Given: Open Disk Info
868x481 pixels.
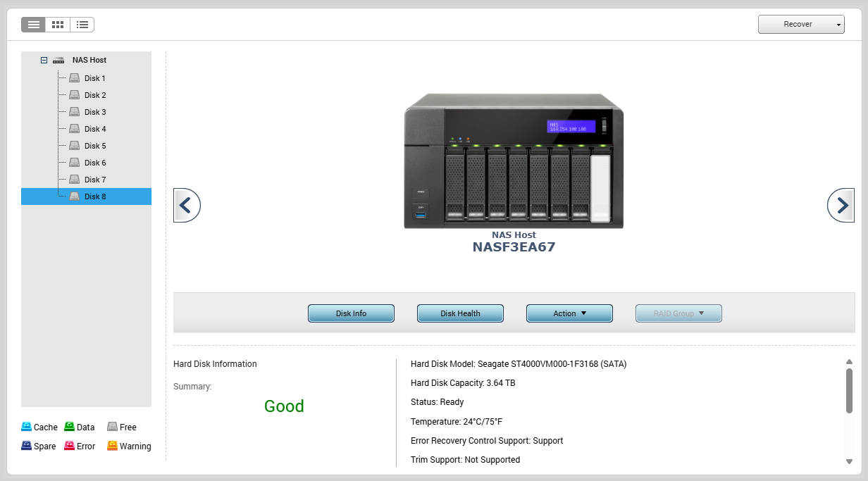Looking at the screenshot, I should (351, 313).
